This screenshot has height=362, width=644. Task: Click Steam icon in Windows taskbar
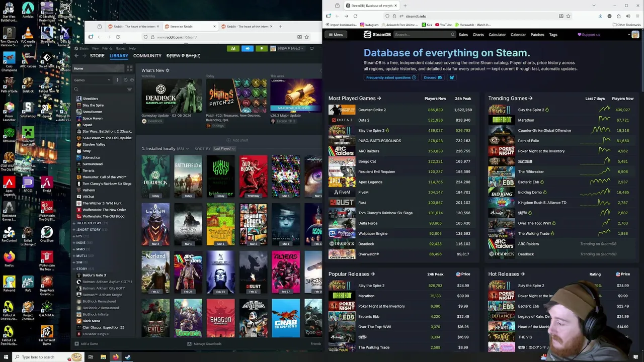pos(128,357)
